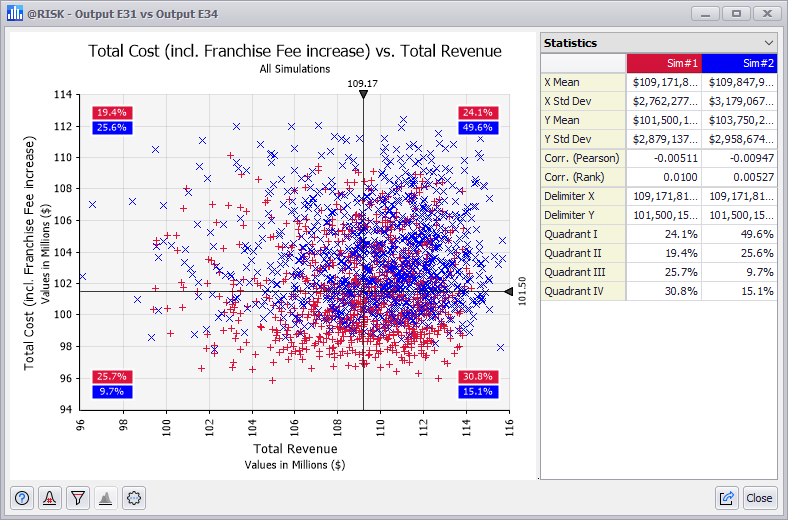The width and height of the screenshot is (788, 520).
Task: Open the help icon in bottom toolbar
Action: (23, 497)
